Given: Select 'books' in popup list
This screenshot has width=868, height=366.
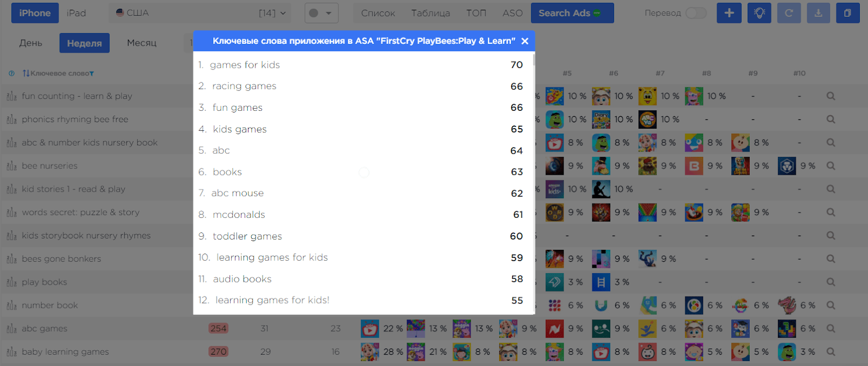Looking at the screenshot, I should [227, 172].
